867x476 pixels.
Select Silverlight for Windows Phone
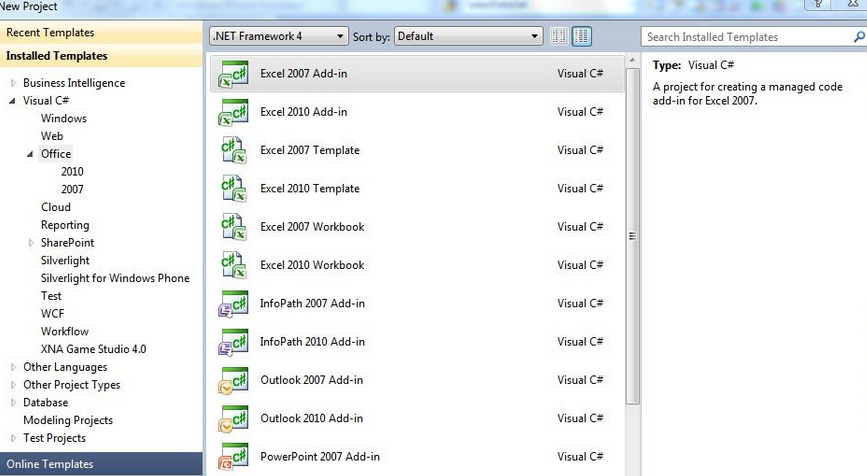click(x=115, y=278)
